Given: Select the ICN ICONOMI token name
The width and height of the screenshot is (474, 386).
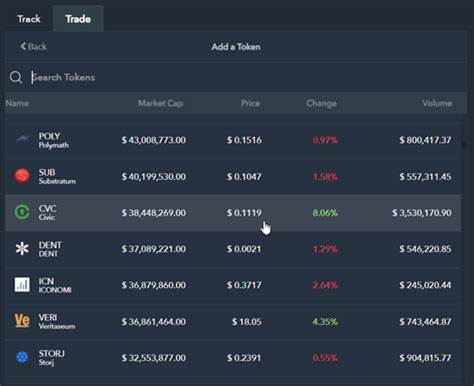Looking at the screenshot, I should (55, 285).
